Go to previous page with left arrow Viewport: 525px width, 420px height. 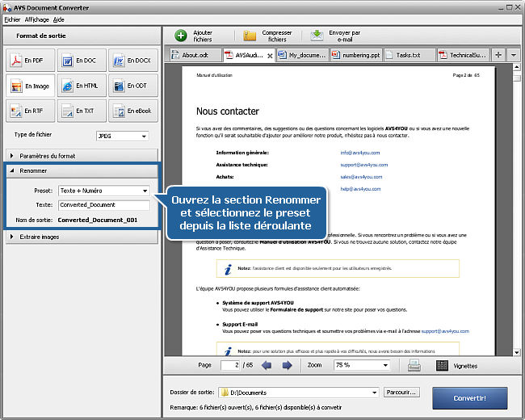(x=267, y=365)
